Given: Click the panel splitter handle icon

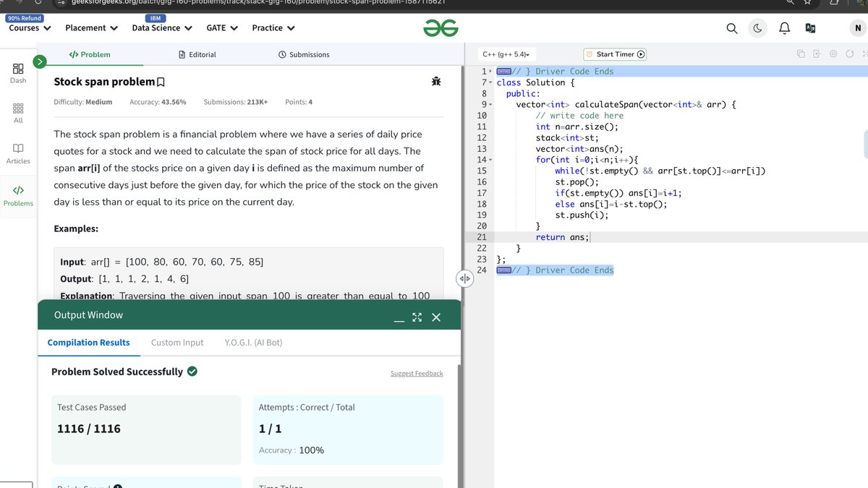Looking at the screenshot, I should point(464,279).
